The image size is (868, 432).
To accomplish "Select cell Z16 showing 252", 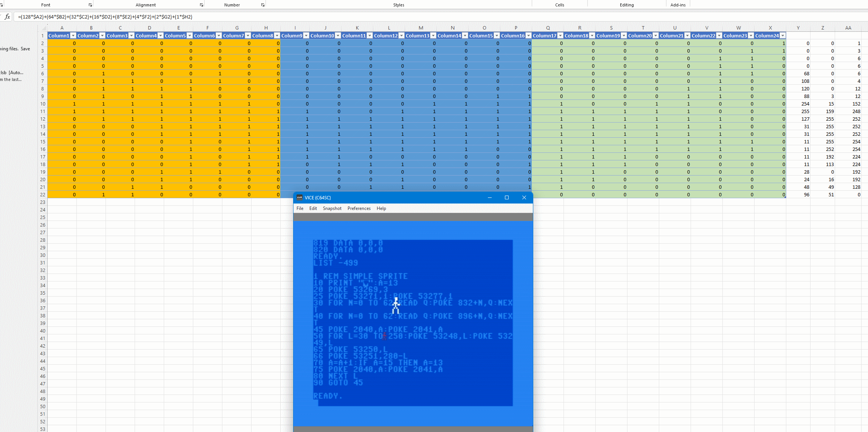I will pyautogui.click(x=823, y=149).
